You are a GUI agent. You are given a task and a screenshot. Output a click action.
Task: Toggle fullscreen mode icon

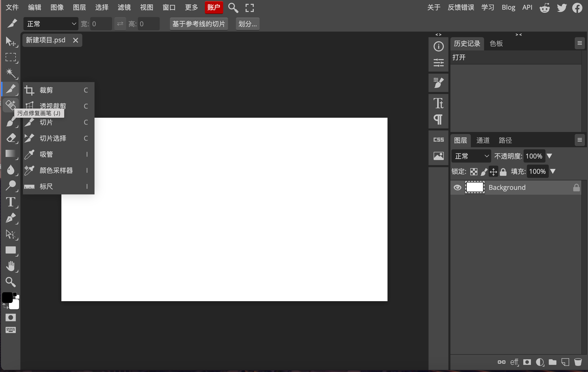click(x=250, y=8)
